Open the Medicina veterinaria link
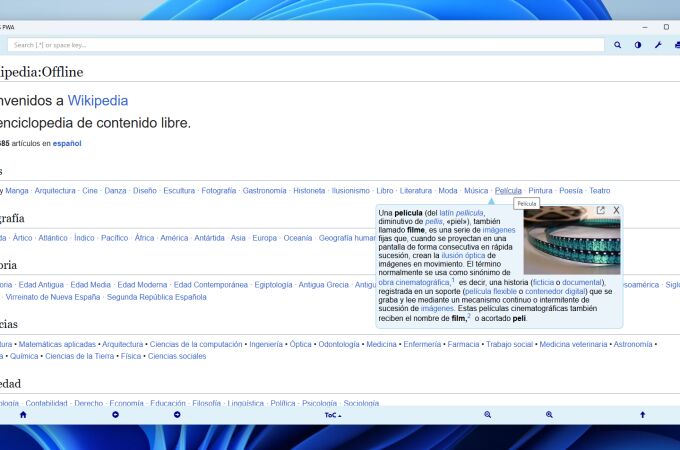680x450 pixels. (x=573, y=344)
